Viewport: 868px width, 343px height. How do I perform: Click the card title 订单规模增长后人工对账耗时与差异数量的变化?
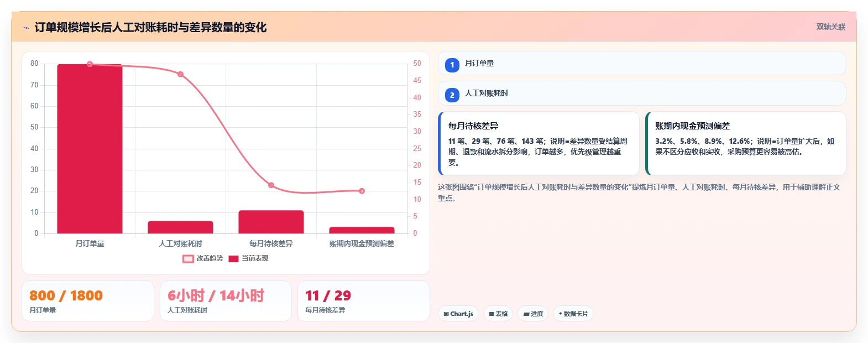150,27
